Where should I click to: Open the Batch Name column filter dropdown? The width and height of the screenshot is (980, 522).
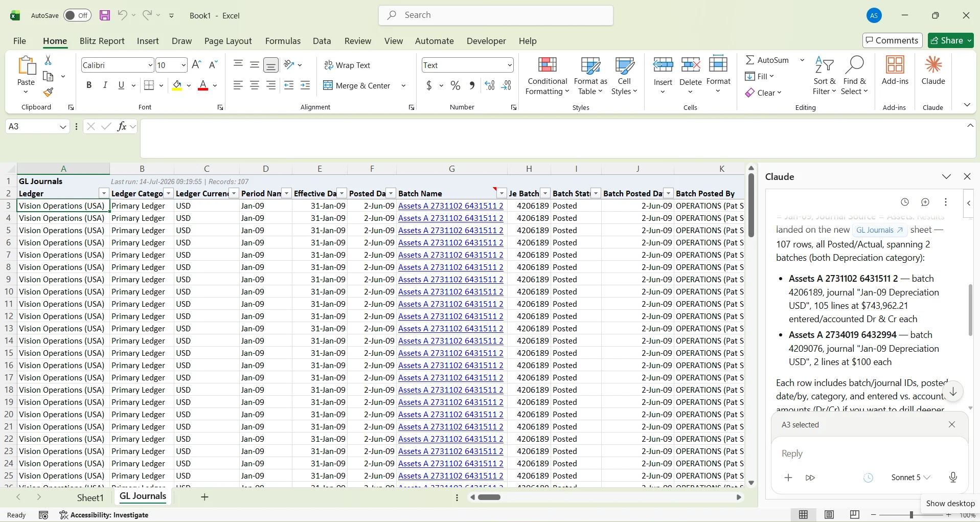tap(502, 193)
